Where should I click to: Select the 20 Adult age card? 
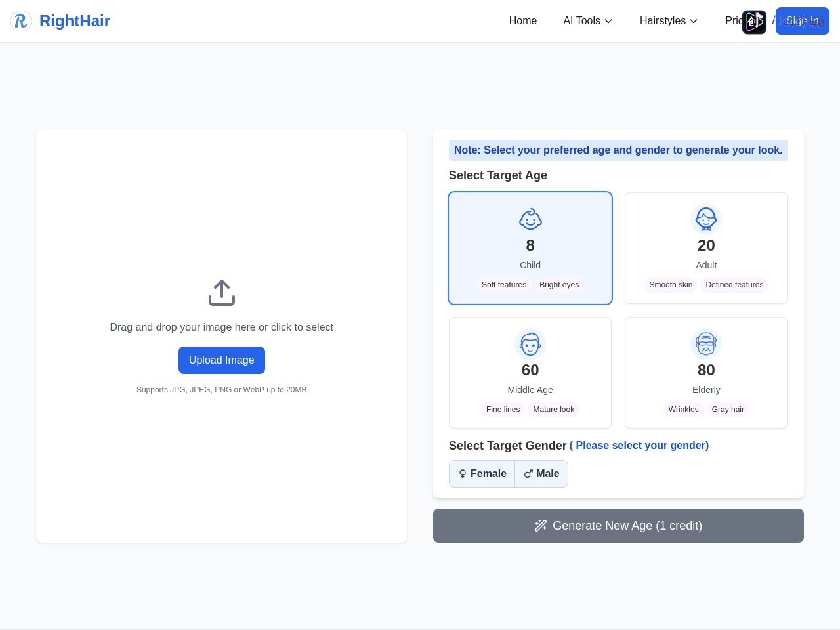[x=706, y=248]
